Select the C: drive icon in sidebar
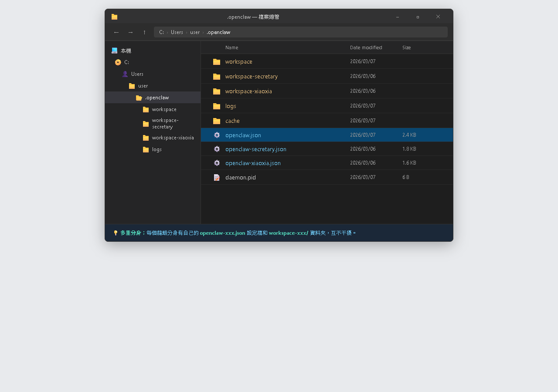The width and height of the screenshot is (558, 392). 118,62
